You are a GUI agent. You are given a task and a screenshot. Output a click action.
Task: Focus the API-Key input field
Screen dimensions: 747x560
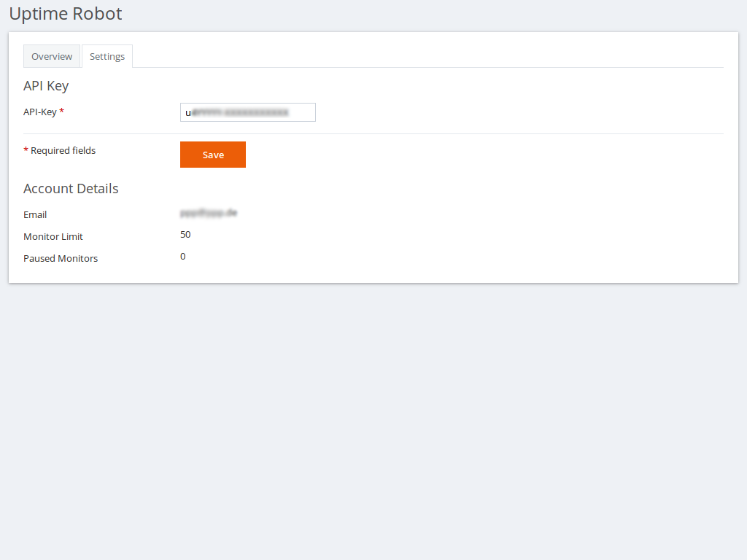[248, 112]
